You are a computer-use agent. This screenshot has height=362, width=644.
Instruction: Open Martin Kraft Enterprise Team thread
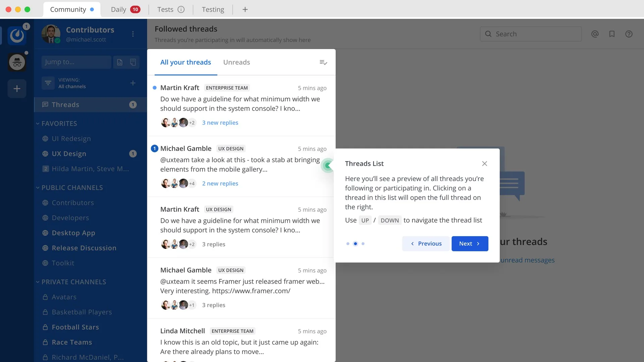tap(241, 105)
